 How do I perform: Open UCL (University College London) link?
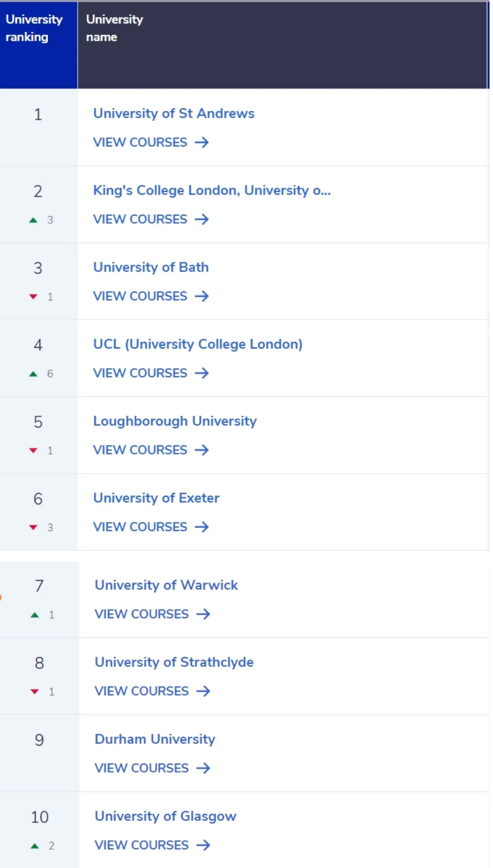[197, 344]
